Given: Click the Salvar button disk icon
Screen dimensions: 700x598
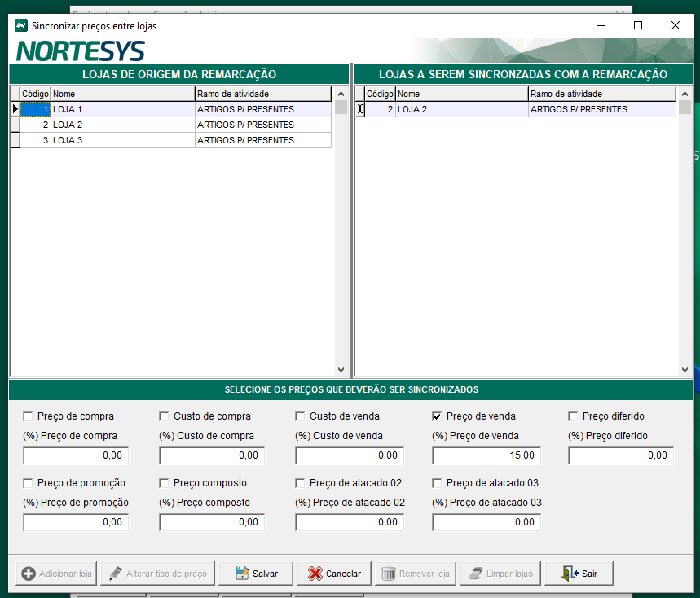Looking at the screenshot, I should (x=242, y=574).
